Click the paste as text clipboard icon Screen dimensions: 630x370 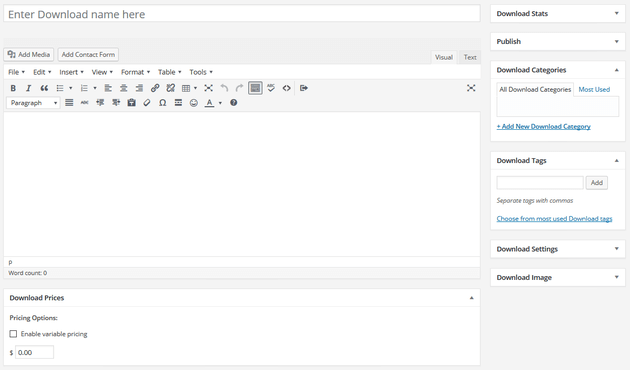(x=131, y=103)
